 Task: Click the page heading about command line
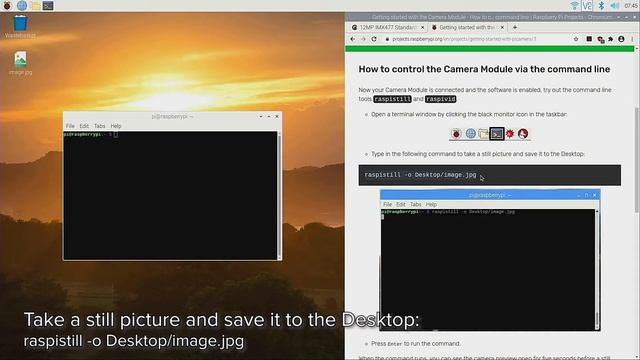tap(484, 69)
